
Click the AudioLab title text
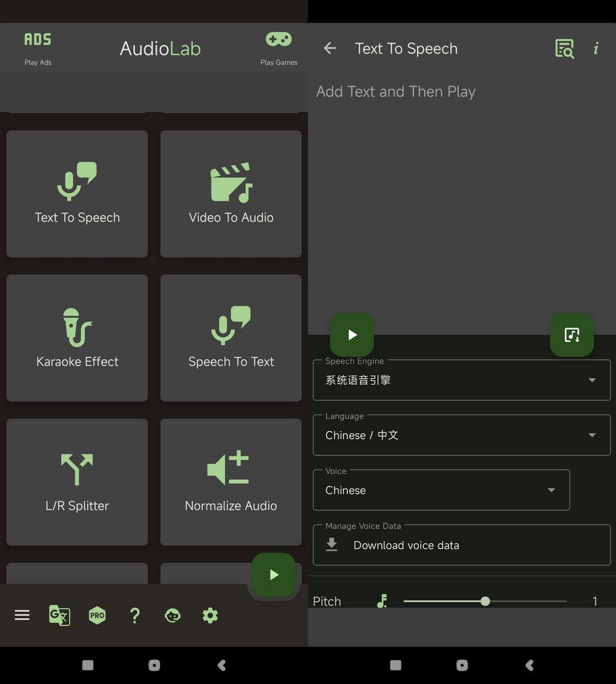[x=160, y=49]
